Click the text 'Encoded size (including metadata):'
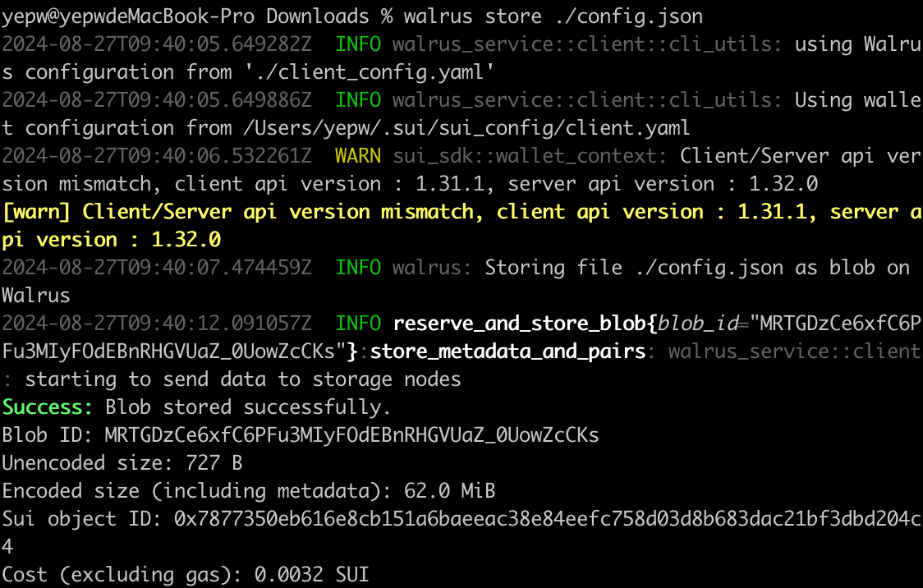The height and width of the screenshot is (588, 923). click(x=197, y=491)
